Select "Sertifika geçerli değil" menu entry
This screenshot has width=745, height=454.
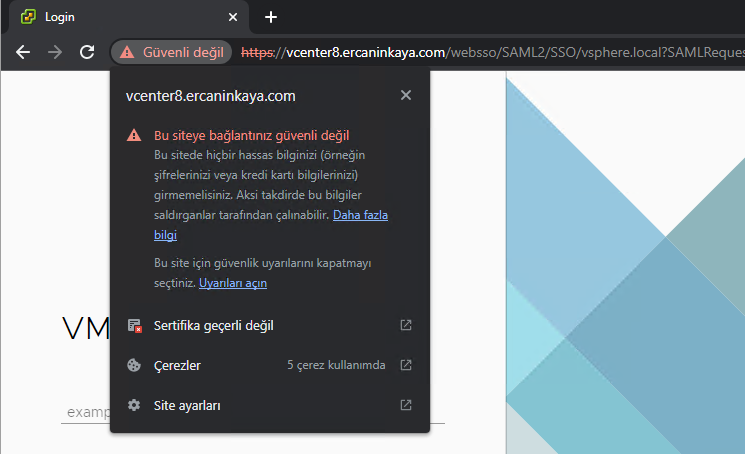tap(213, 325)
